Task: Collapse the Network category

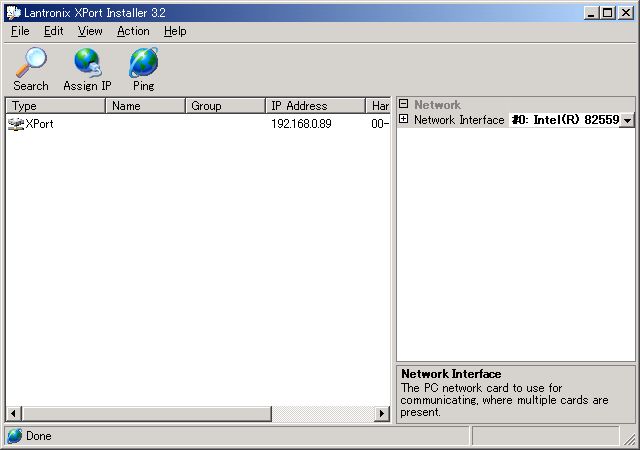Action: point(403,104)
